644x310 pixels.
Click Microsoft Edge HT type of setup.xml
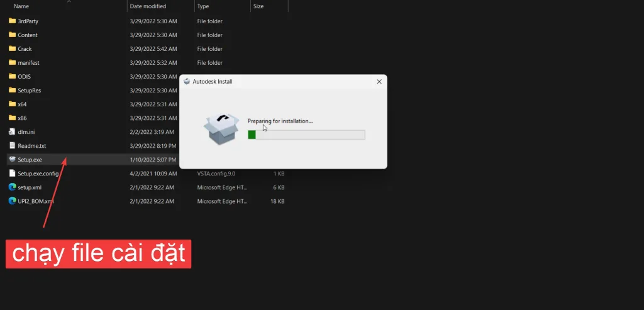tap(222, 187)
